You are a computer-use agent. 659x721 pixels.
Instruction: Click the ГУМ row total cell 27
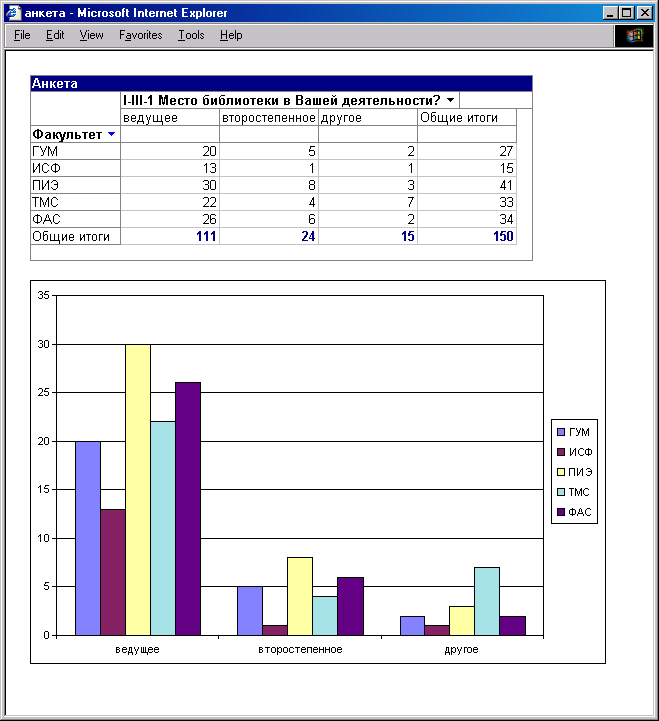click(467, 151)
